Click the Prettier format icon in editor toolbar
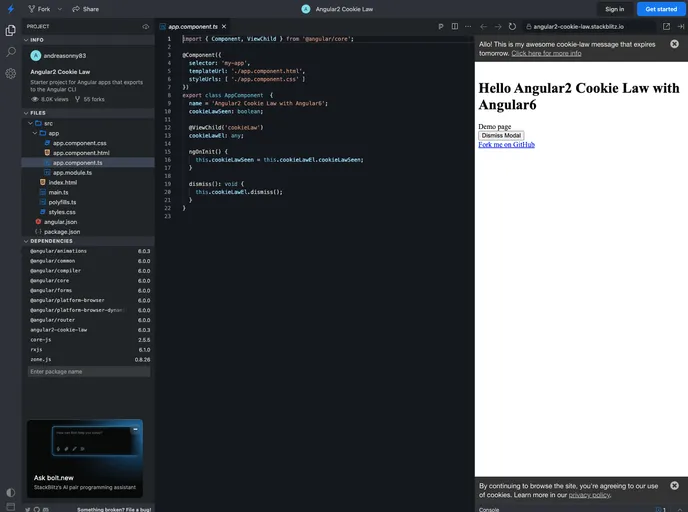 (x=441, y=27)
